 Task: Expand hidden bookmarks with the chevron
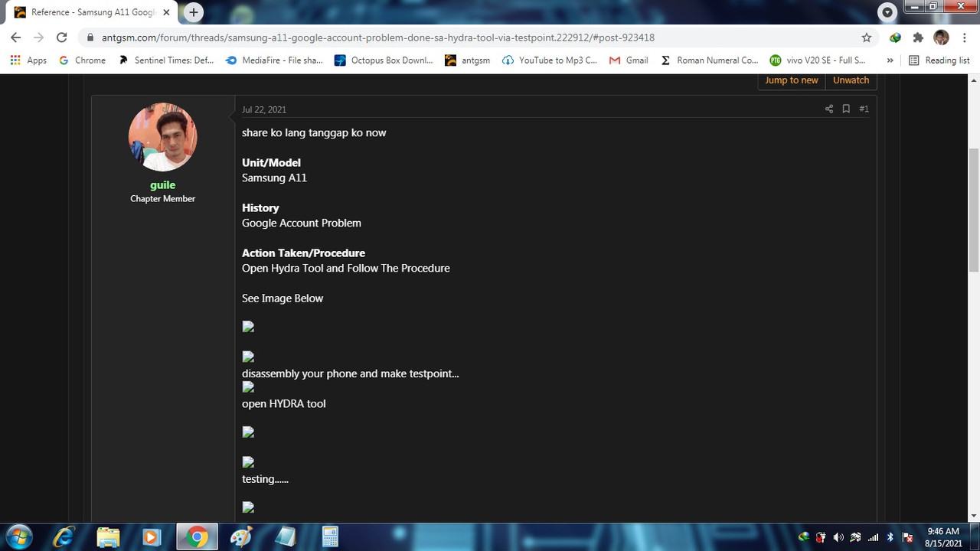(x=890, y=60)
